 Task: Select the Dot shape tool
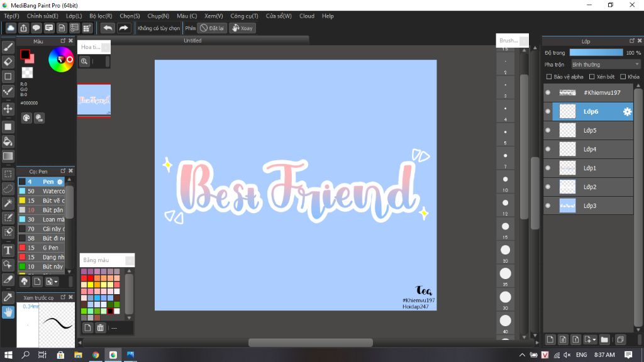pyautogui.click(x=8, y=91)
